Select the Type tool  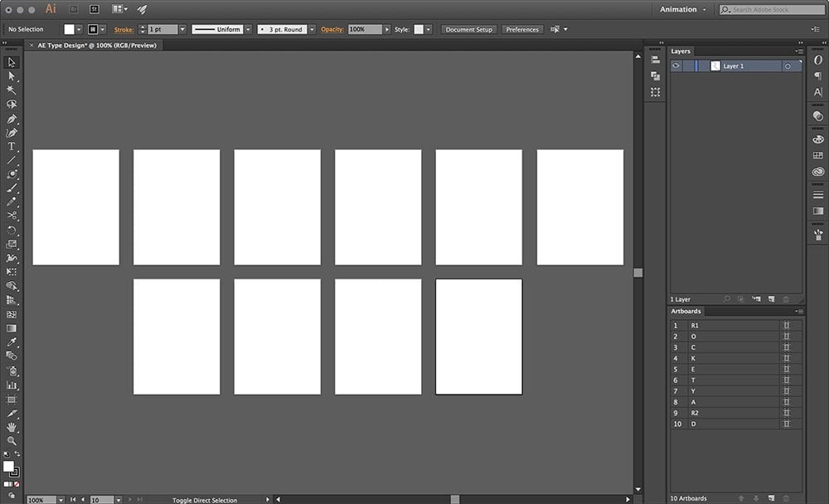[x=12, y=146]
